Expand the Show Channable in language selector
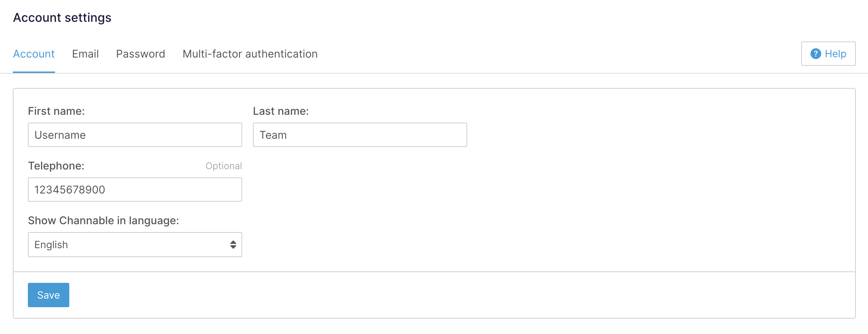 [x=135, y=244]
